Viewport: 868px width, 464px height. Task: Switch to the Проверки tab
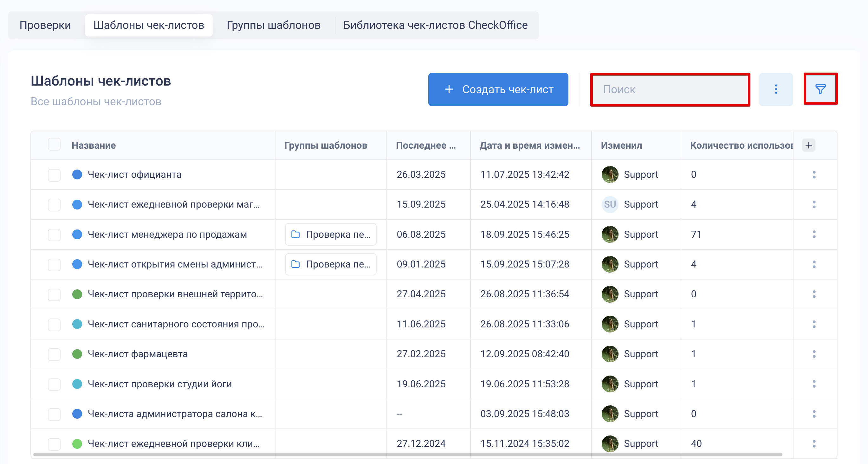[x=45, y=25]
